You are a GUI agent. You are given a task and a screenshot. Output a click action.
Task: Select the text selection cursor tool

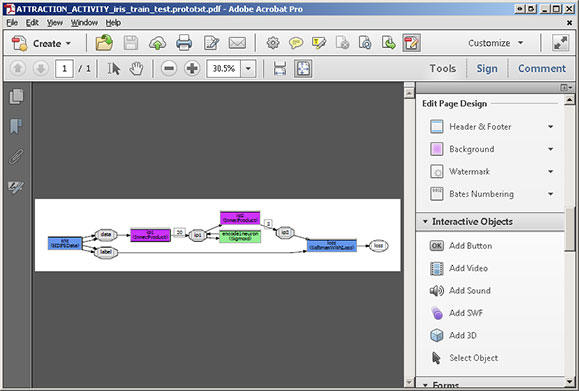[x=113, y=69]
